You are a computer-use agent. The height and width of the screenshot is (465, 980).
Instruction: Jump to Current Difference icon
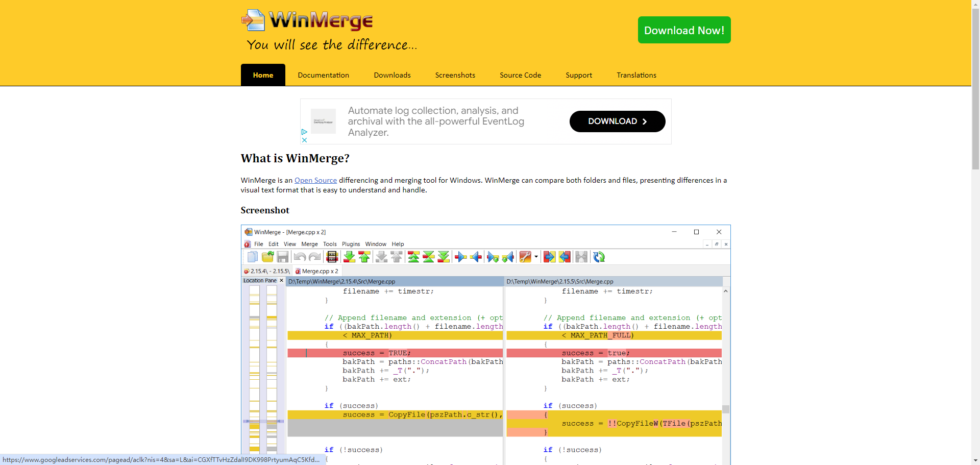[429, 257]
